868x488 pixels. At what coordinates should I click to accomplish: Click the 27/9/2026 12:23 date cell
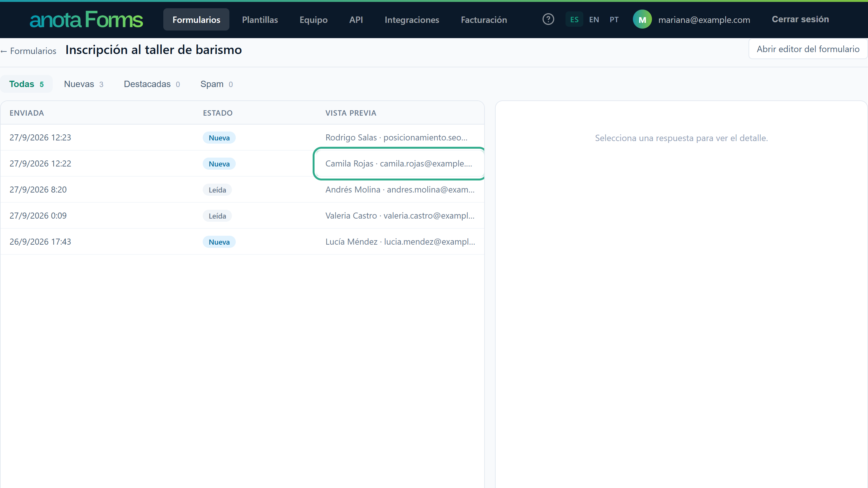[40, 138]
